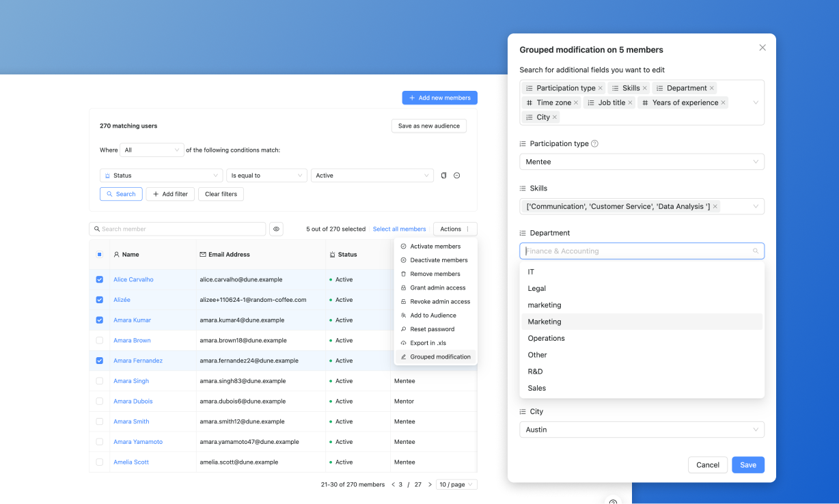Click the Select all members link

(400, 229)
